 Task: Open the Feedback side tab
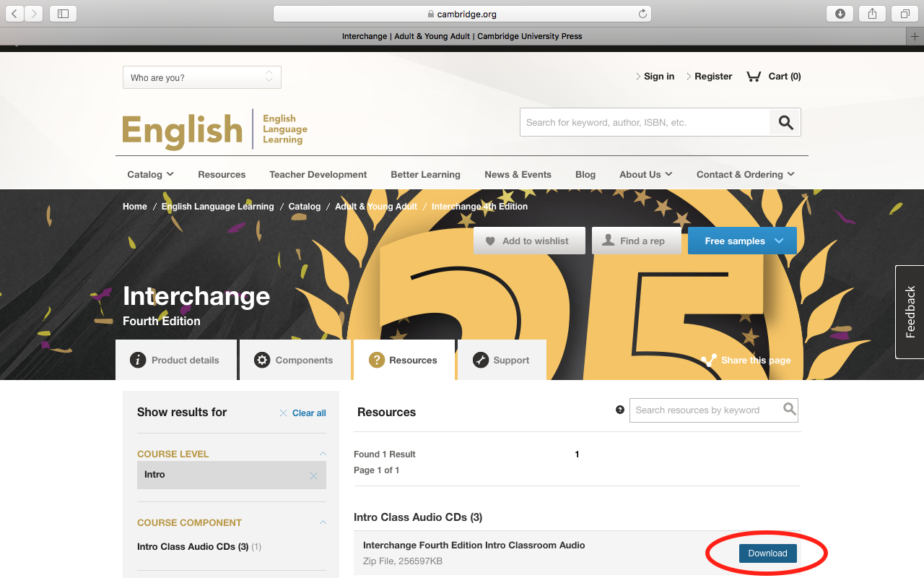[x=910, y=312]
